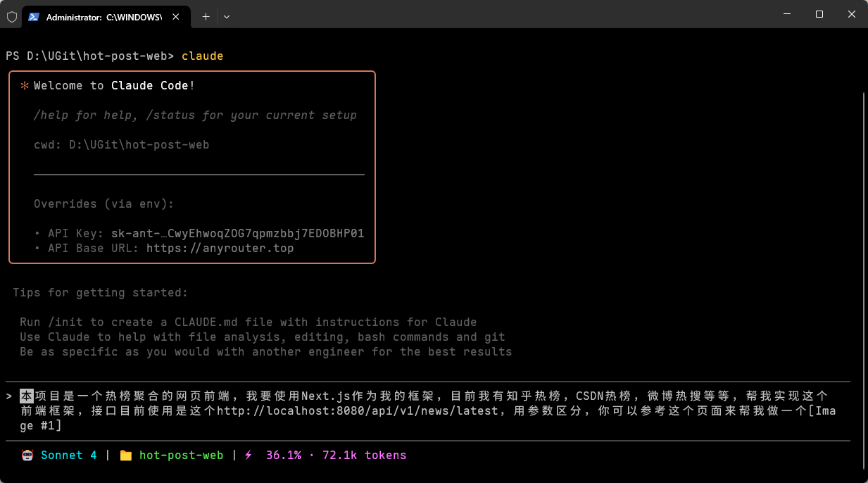The height and width of the screenshot is (483, 868).
Task: Maximize the terminal window
Action: coord(819,14)
